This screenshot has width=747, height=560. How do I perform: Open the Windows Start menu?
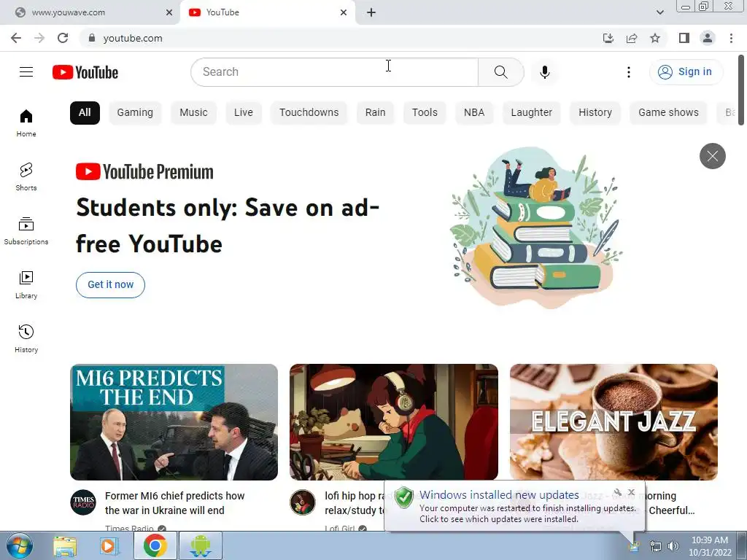pos(20,545)
